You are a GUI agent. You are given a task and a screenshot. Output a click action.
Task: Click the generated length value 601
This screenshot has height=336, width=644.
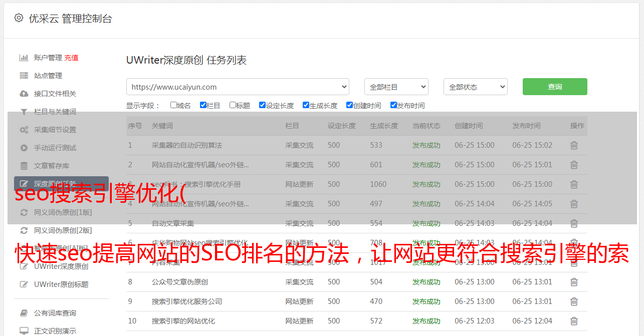tap(376, 165)
